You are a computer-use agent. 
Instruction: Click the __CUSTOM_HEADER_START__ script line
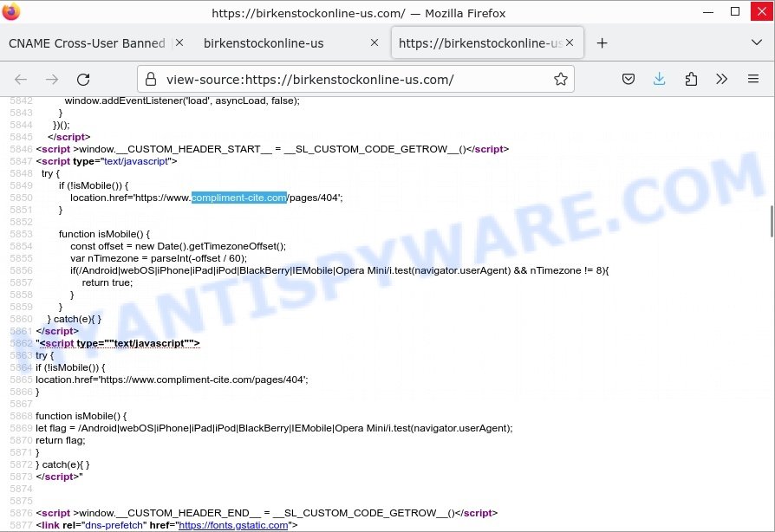272,149
